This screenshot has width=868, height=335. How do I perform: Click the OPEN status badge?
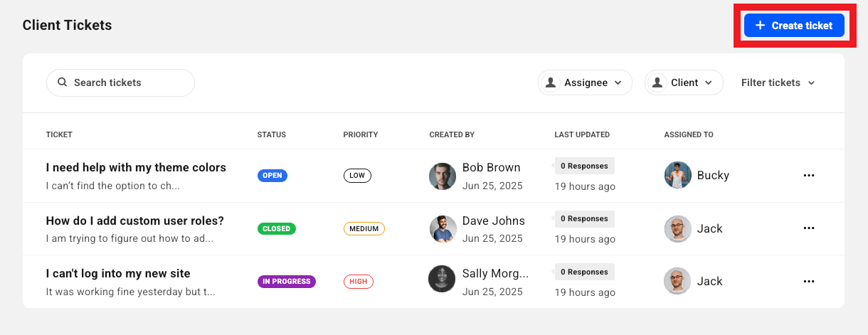[x=272, y=176]
